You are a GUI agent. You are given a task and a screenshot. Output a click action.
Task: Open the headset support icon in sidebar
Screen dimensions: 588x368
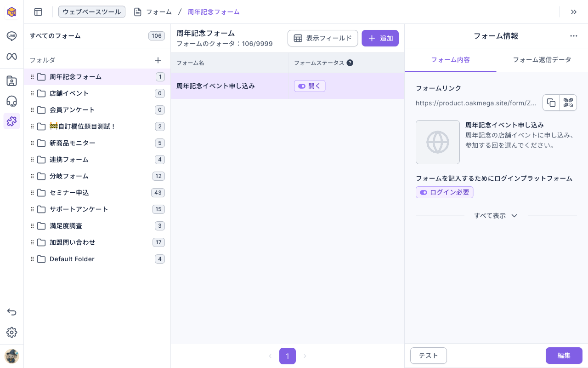[x=11, y=101]
